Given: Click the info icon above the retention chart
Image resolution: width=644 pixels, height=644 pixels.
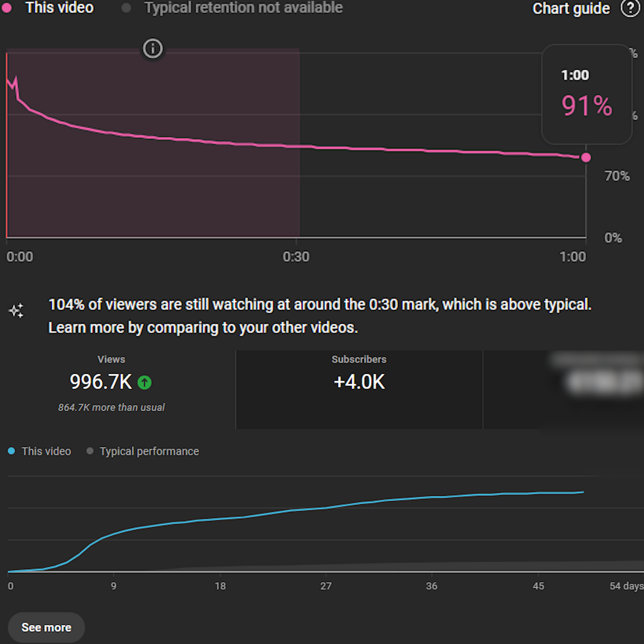Looking at the screenshot, I should point(153,49).
